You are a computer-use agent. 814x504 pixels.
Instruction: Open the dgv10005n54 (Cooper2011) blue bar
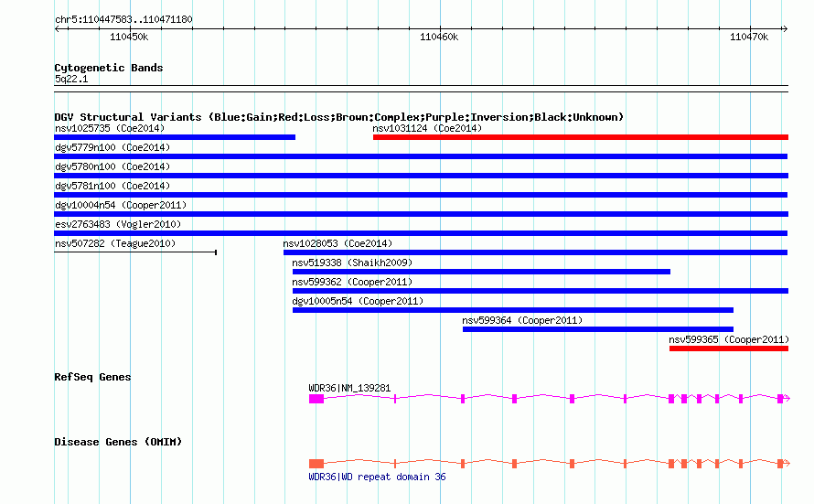pyautogui.click(x=513, y=310)
